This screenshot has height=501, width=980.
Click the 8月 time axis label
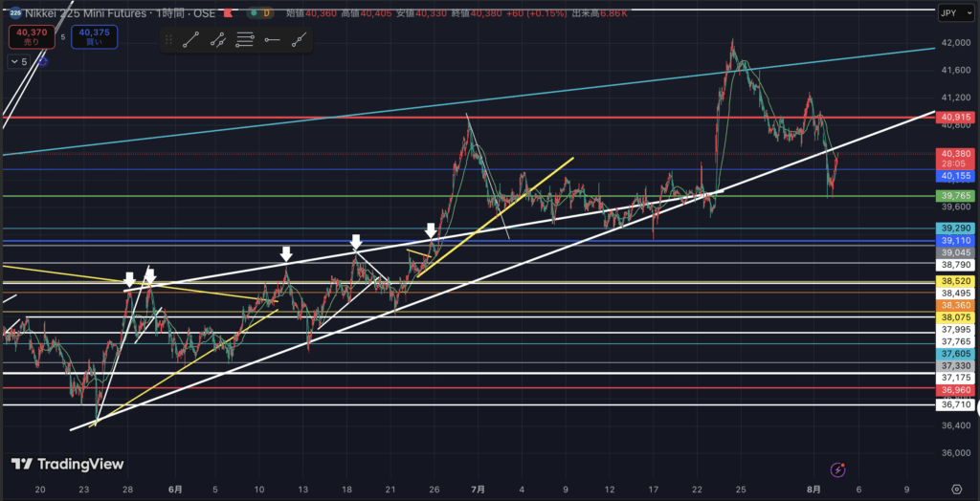point(815,490)
